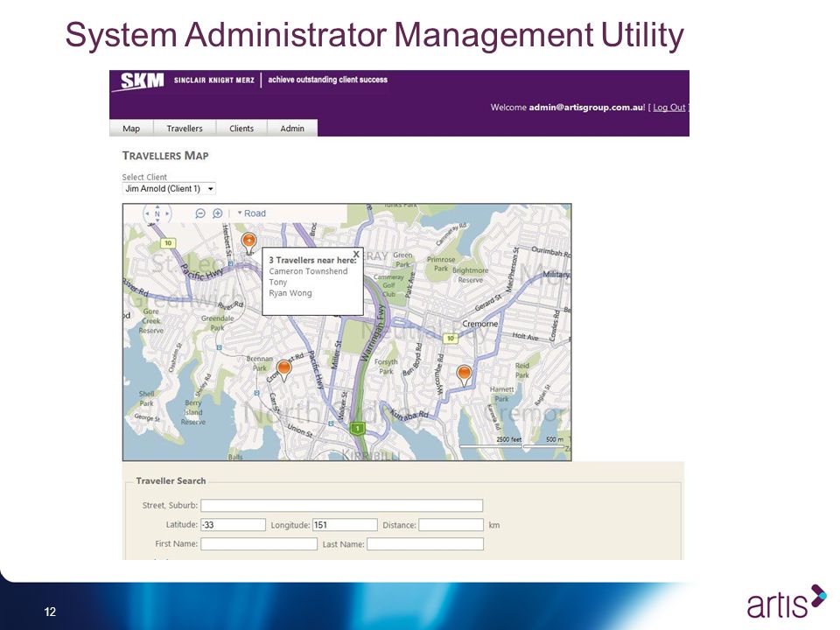Select Cameron Townshend in the popup
The width and height of the screenshot is (840, 630).
click(x=308, y=271)
